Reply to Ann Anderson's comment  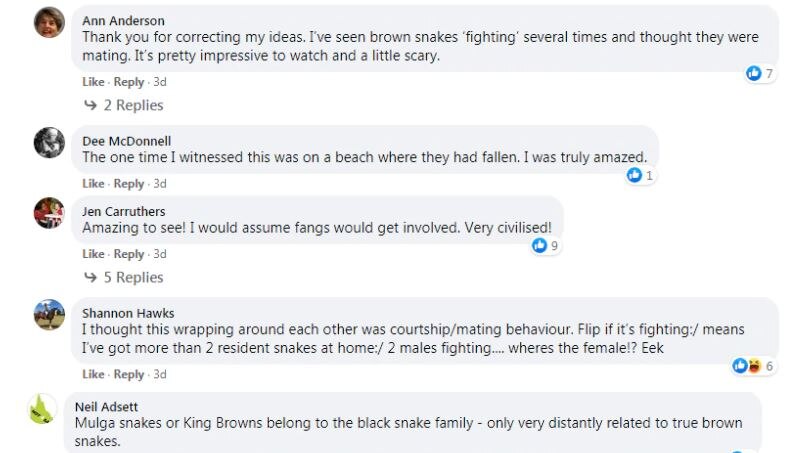click(129, 82)
